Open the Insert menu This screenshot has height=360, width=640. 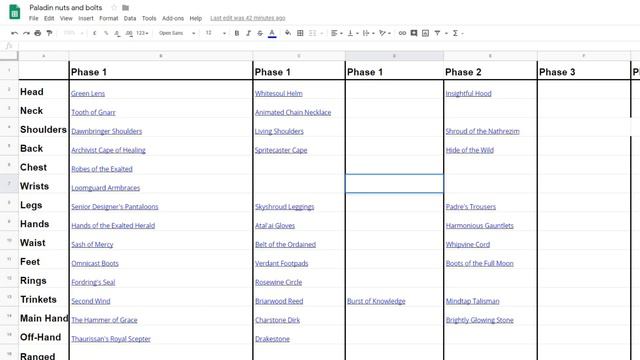[86, 18]
